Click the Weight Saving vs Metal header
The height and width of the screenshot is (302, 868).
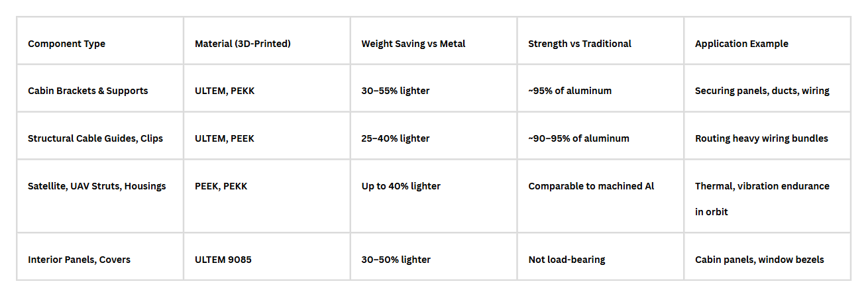(x=434, y=40)
